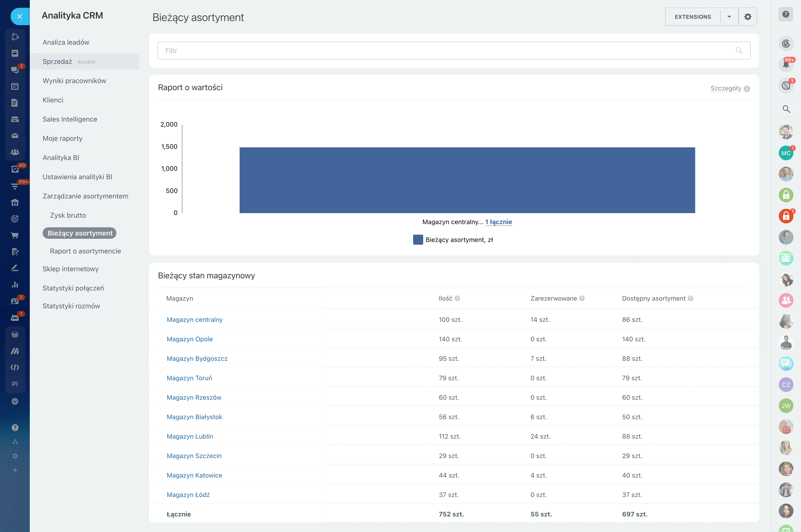
Task: Open Moje raporty menu item
Action: 63,138
